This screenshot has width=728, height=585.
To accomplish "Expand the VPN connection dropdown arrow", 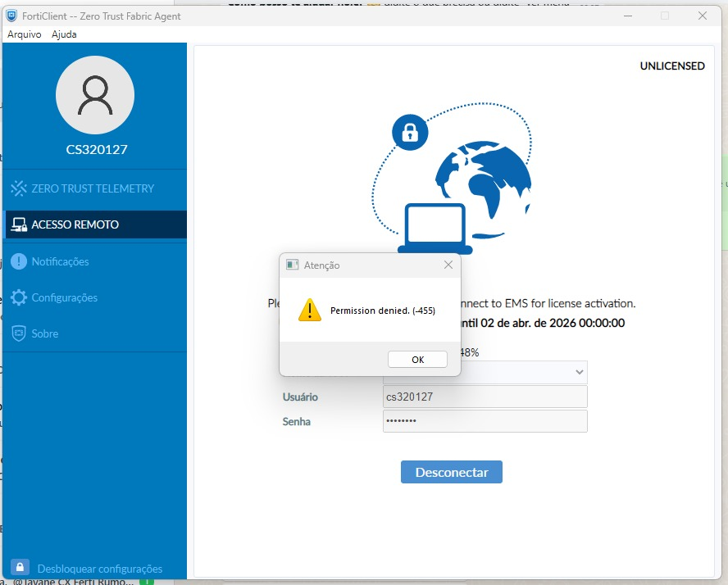I will point(579,372).
